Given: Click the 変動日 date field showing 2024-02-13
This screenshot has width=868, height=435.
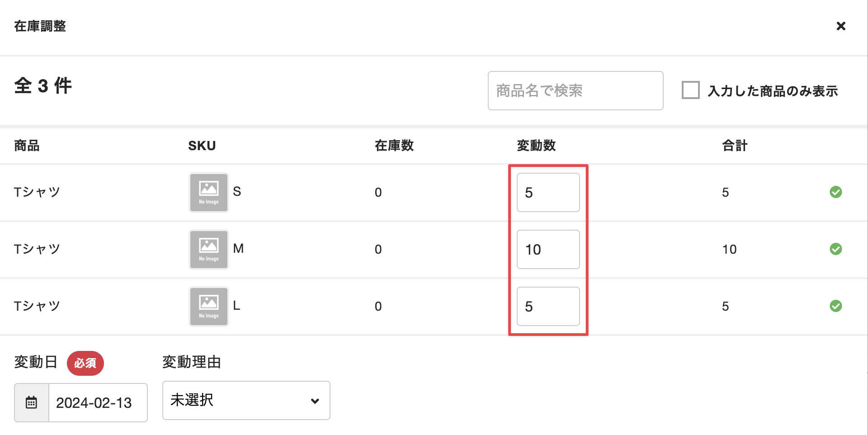Looking at the screenshot, I should point(98,402).
